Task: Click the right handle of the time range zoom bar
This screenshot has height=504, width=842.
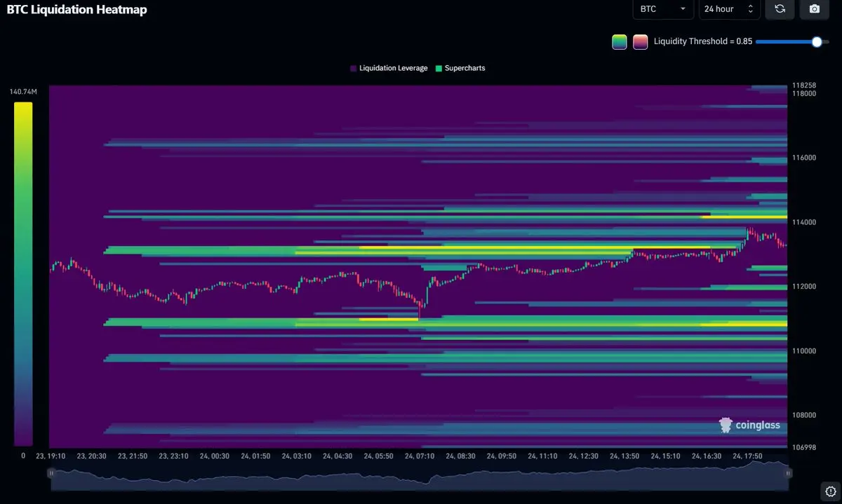Action: point(788,473)
